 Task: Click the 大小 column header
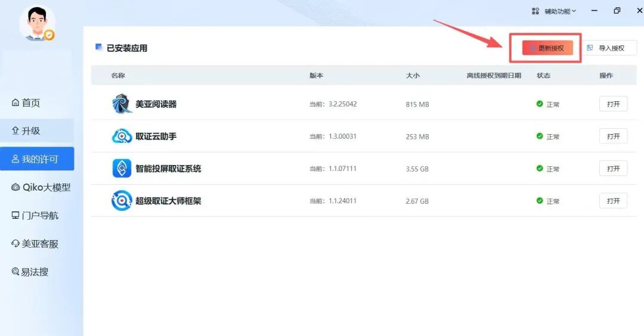[413, 76]
